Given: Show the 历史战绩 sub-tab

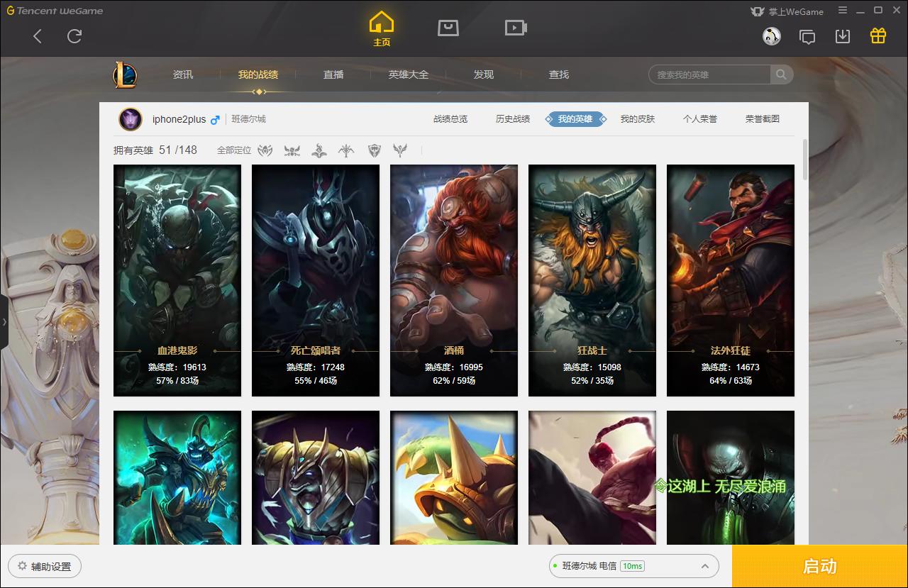Looking at the screenshot, I should click(x=513, y=119).
